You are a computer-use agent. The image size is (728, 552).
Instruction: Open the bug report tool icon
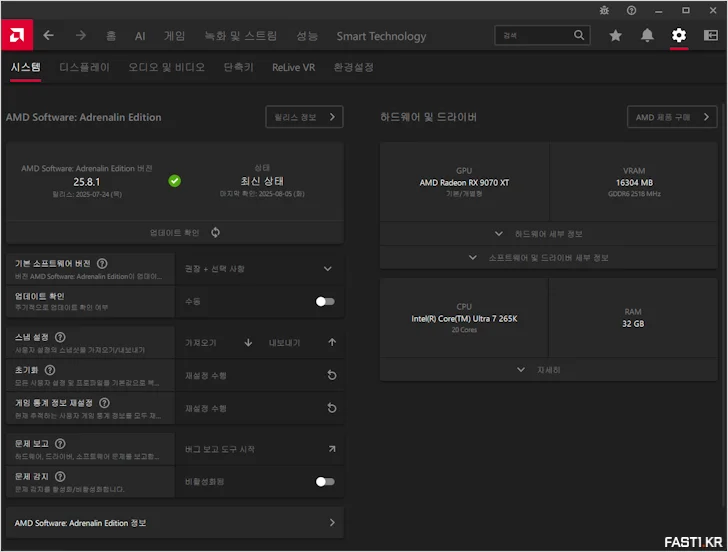pyautogui.click(x=604, y=10)
